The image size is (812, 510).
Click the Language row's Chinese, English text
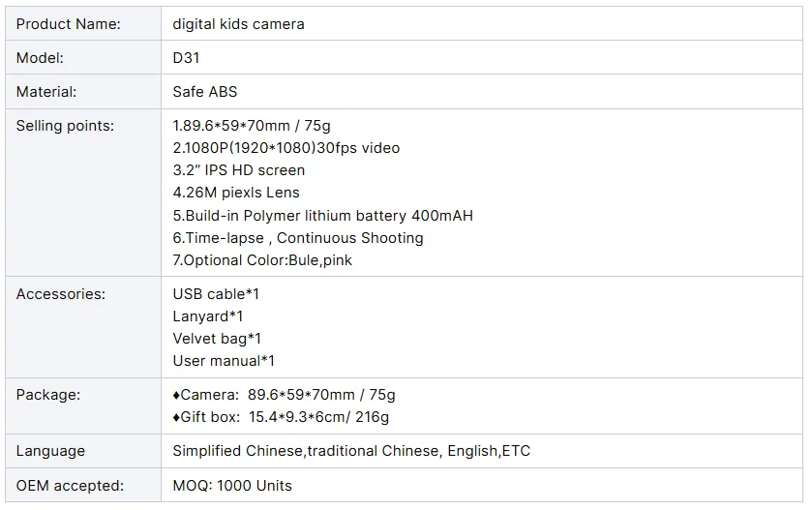click(351, 451)
